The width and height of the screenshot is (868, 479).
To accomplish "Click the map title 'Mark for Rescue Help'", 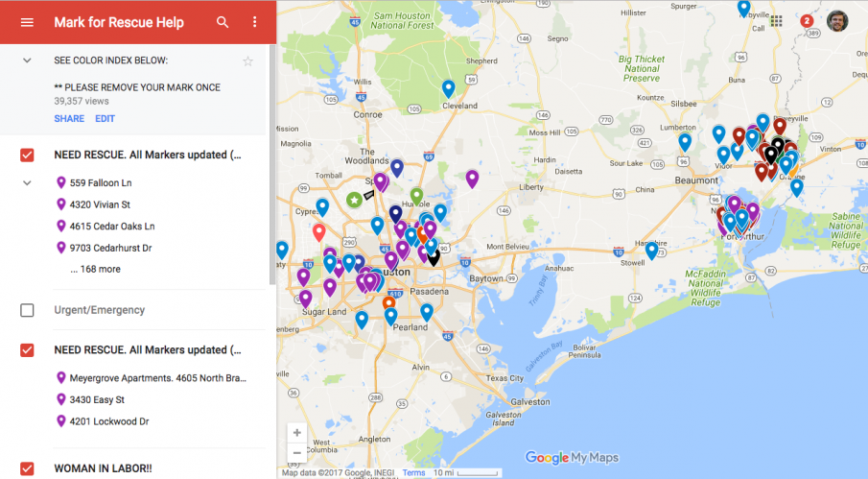I will (x=119, y=22).
